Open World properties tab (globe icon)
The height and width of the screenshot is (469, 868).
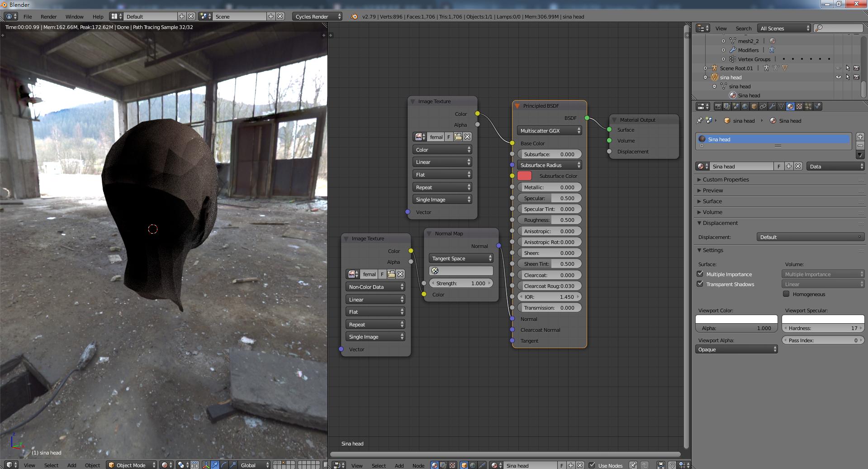click(745, 106)
